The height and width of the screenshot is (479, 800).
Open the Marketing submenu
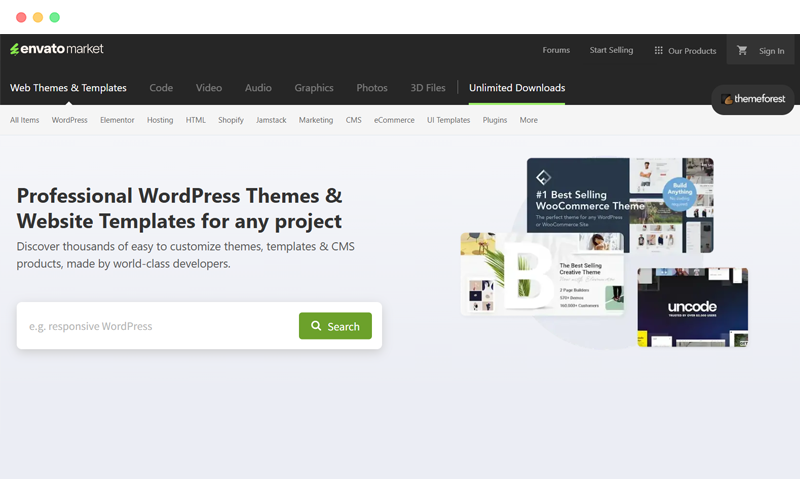pyautogui.click(x=316, y=120)
